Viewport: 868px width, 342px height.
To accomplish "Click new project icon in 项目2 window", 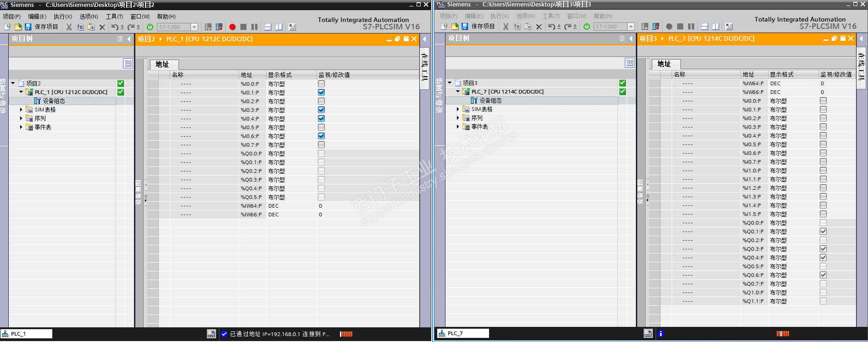I will (7, 27).
